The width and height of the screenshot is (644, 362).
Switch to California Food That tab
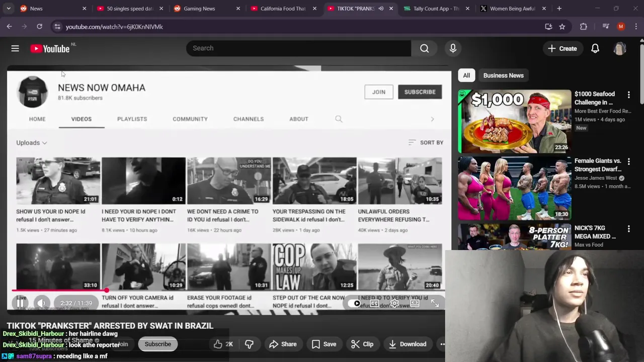pos(283,9)
